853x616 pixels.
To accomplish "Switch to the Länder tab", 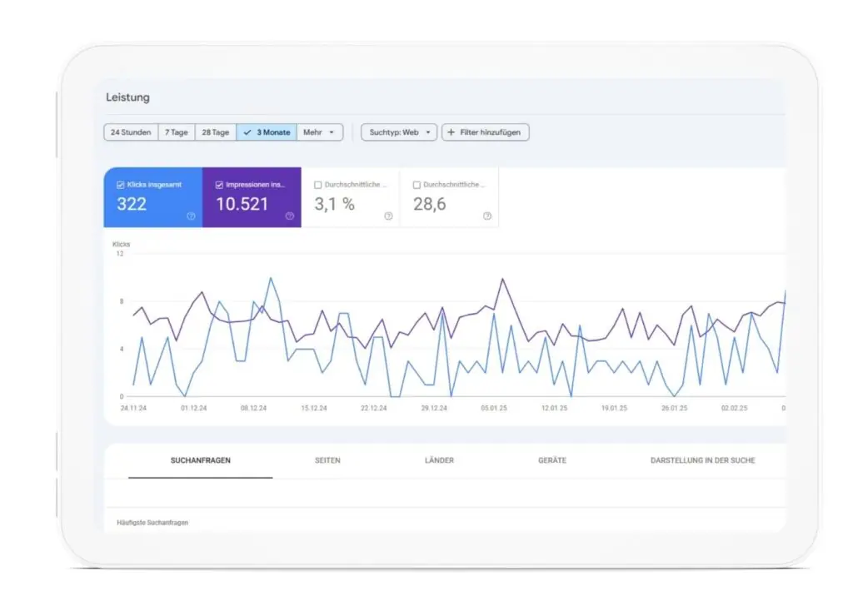I will [439, 460].
